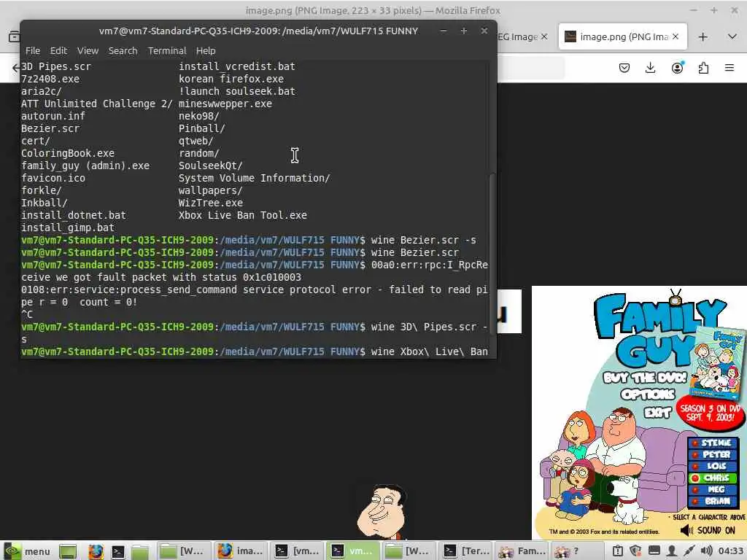747x560 pixels.
Task: Select the PETER character option
Action: tap(713, 454)
